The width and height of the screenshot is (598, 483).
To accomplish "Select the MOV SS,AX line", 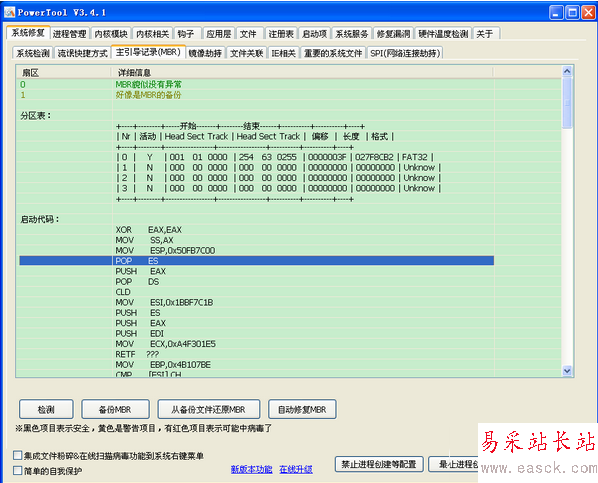I will [256, 240].
